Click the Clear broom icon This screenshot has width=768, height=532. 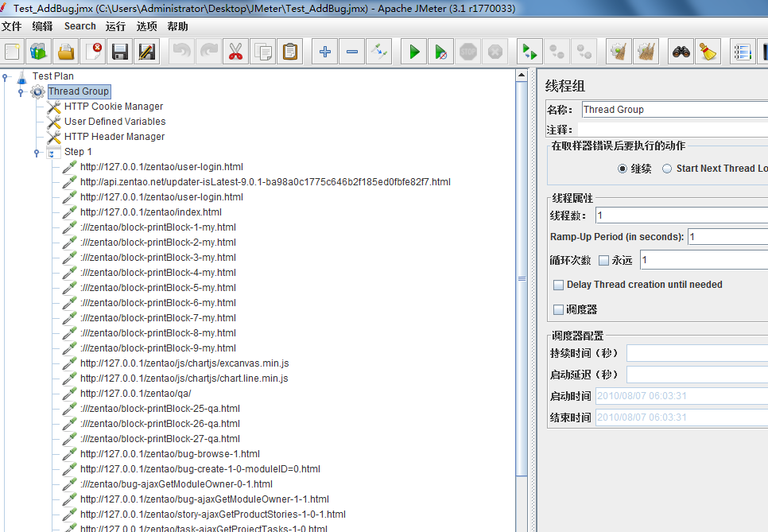coord(619,52)
